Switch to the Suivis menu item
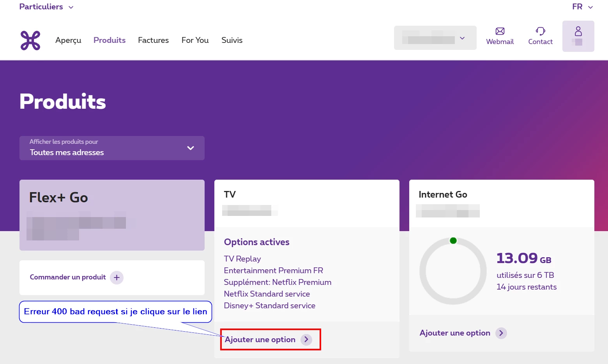This screenshot has width=608, height=364. tap(232, 40)
